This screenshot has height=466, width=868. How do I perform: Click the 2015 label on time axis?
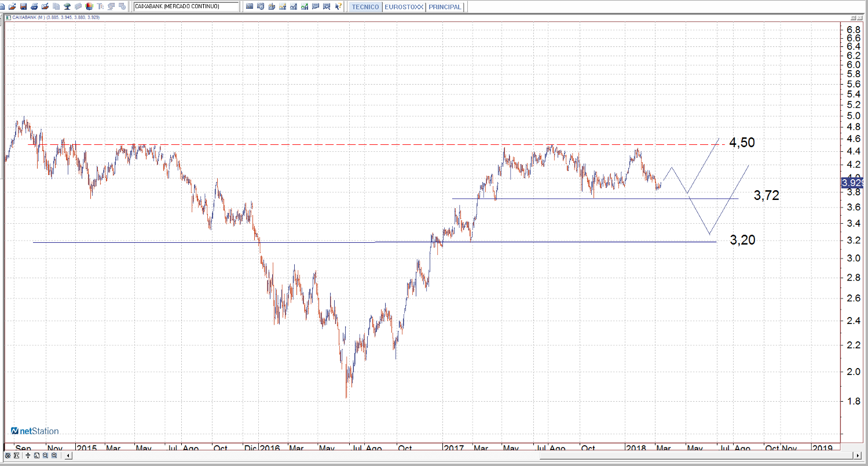[87, 448]
